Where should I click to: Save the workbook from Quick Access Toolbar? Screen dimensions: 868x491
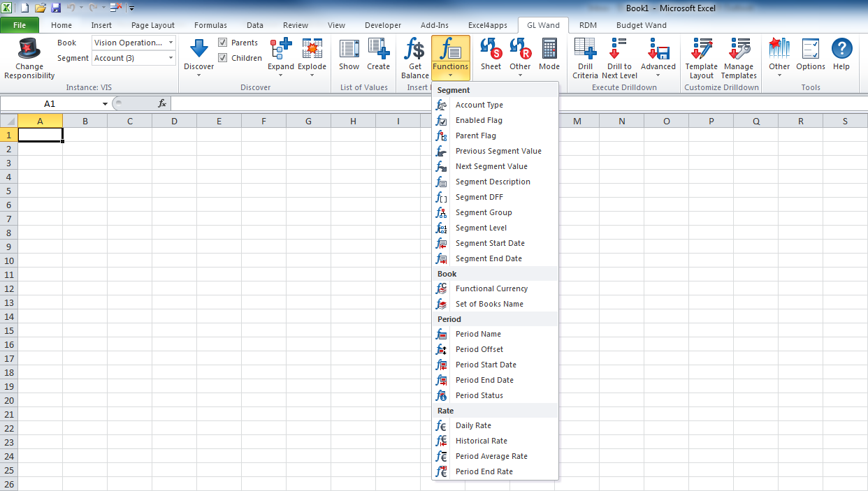pyautogui.click(x=56, y=8)
